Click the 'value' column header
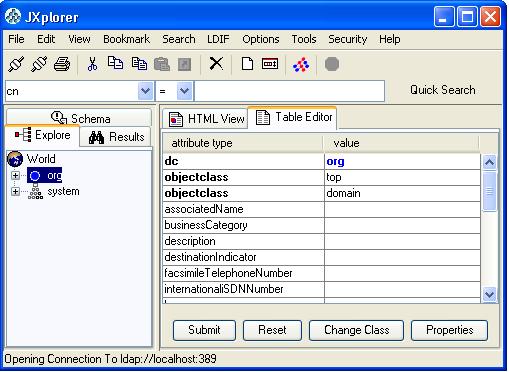The height and width of the screenshot is (372, 509). point(401,143)
